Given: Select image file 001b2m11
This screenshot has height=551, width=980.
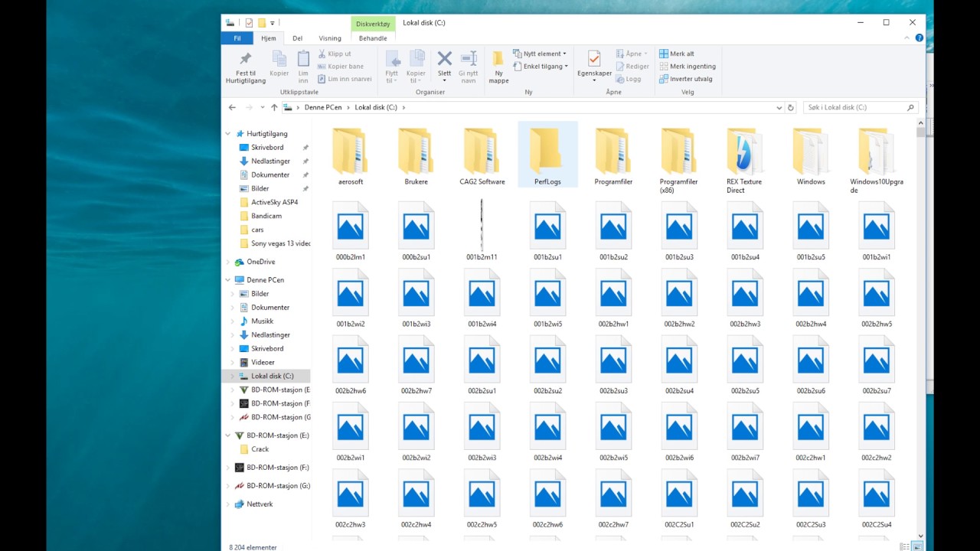Looking at the screenshot, I should click(482, 230).
